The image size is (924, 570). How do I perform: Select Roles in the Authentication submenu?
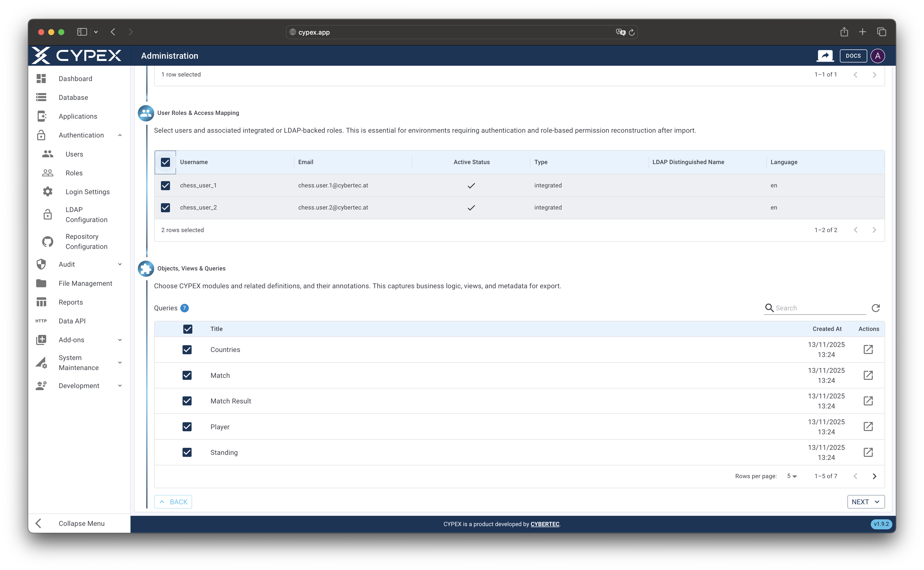(x=74, y=173)
